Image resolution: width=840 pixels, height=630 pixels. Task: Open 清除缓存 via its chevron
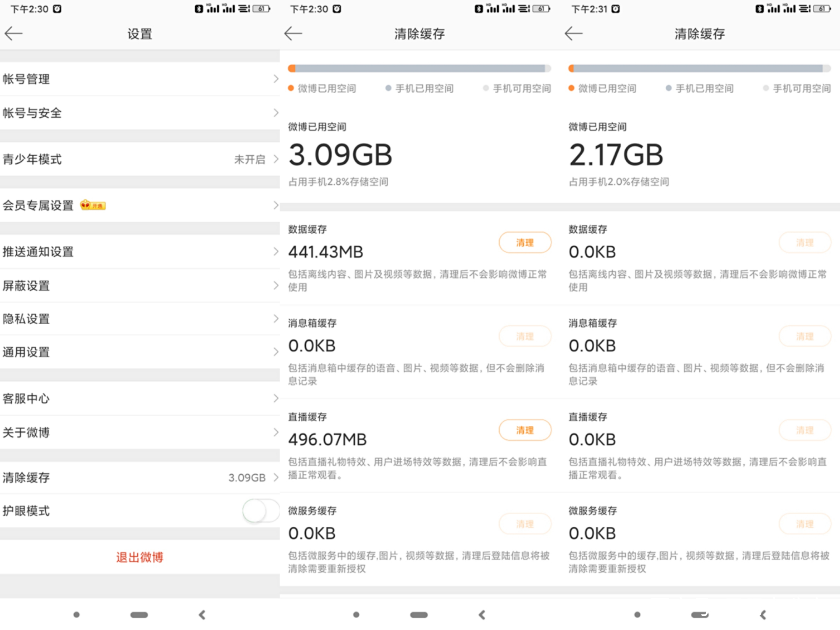tap(275, 478)
